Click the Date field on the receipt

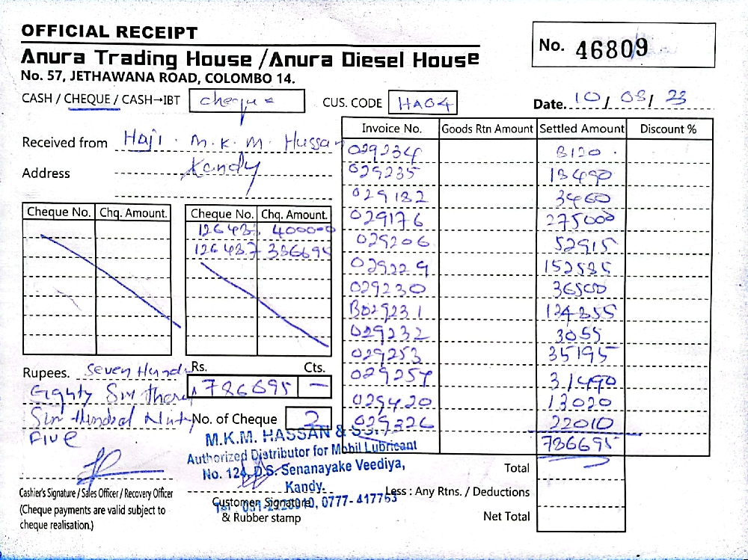click(x=627, y=101)
